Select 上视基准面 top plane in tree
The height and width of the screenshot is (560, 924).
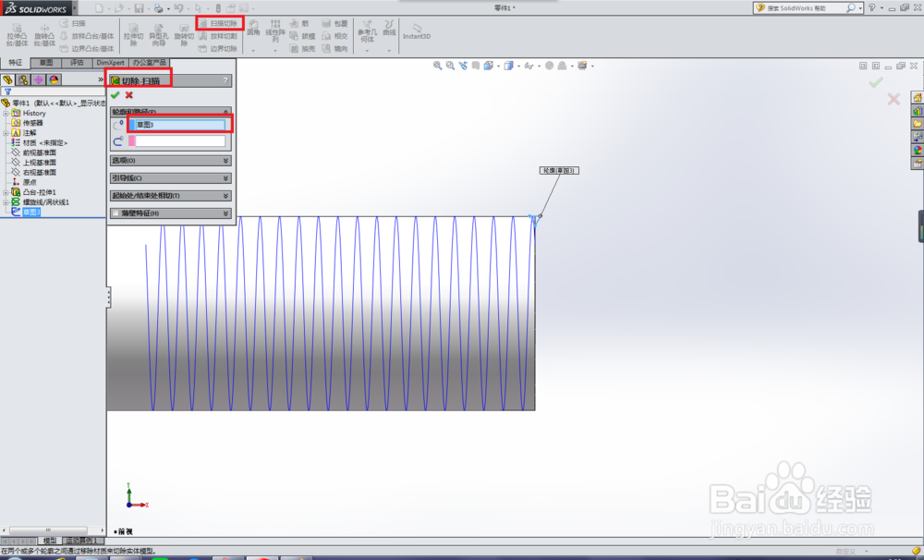[x=40, y=163]
